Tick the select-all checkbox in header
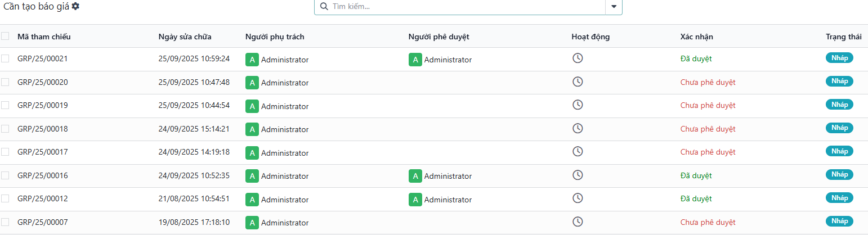This screenshot has height=235, width=868. [x=5, y=37]
